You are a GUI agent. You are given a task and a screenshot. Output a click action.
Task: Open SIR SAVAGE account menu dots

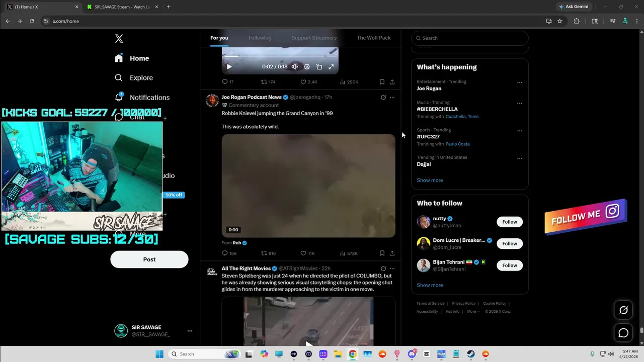coord(190,331)
